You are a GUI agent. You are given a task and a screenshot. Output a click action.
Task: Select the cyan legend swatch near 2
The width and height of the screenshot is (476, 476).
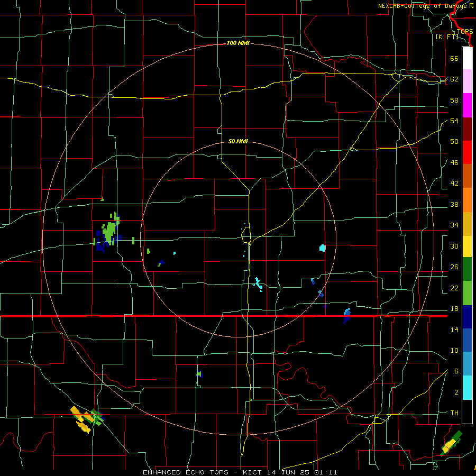click(467, 388)
